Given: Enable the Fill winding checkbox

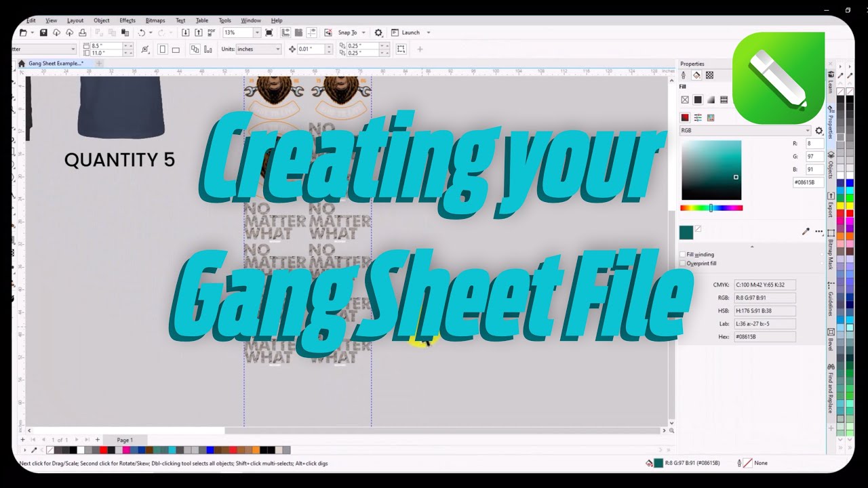Looking at the screenshot, I should click(682, 255).
